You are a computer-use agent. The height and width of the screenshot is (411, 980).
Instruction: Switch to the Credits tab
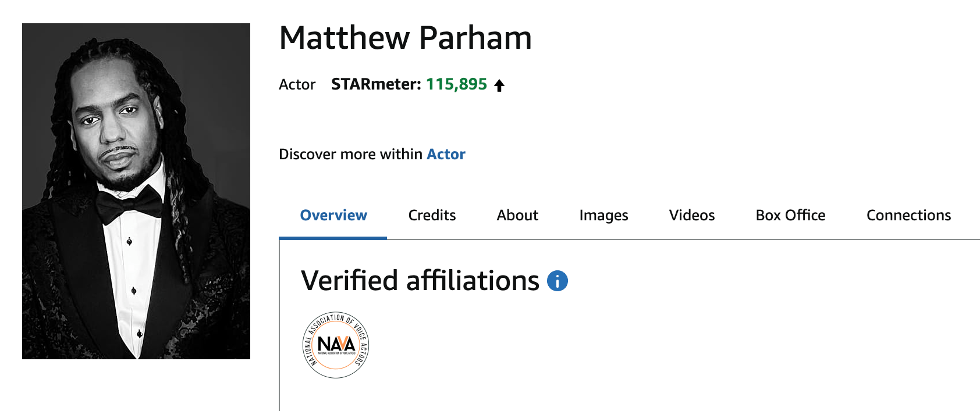pyautogui.click(x=432, y=215)
